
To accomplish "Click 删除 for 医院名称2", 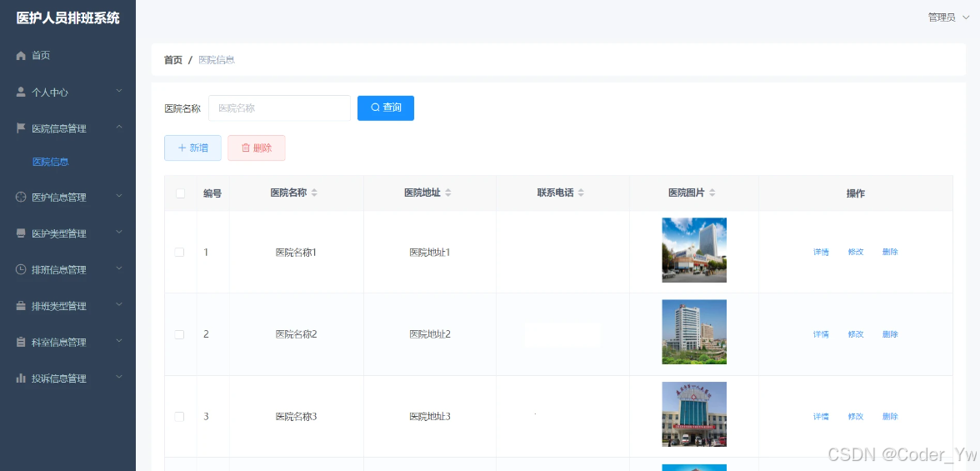I will [x=890, y=334].
